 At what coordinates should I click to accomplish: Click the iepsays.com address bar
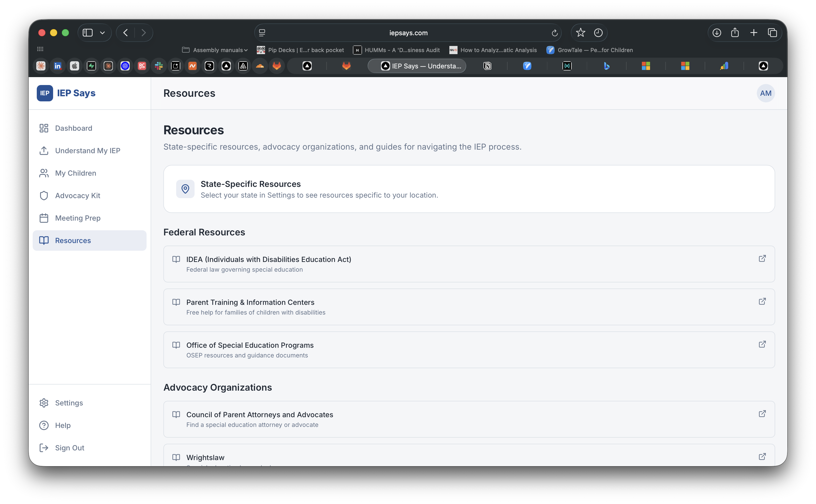tap(408, 33)
